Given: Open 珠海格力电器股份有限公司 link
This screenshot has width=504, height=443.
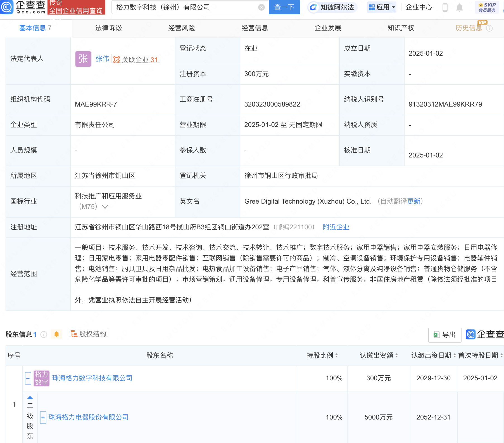Looking at the screenshot, I should (x=89, y=417).
